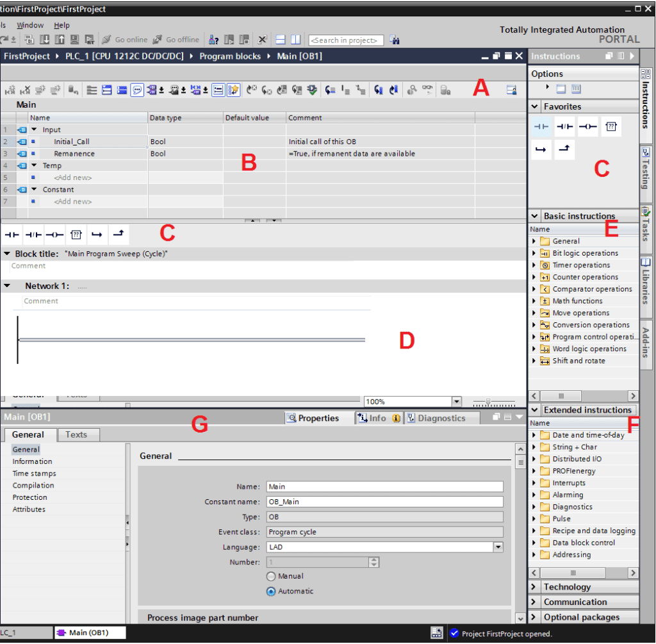Screen dimensions: 656x644
Task: Open the Diagnostics inspector tab
Action: 441,418
